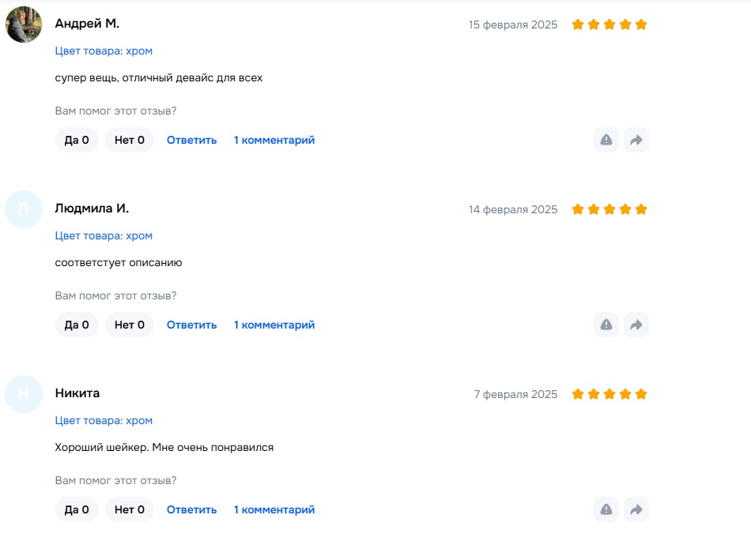This screenshot has height=560, width=751.
Task: Report Андрей М.'s review with warning icon
Action: point(606,140)
